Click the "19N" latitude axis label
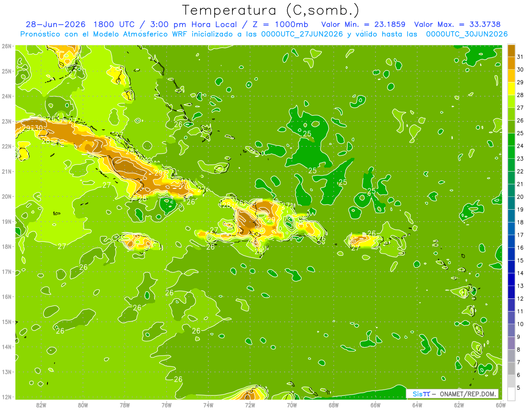 coord(6,221)
